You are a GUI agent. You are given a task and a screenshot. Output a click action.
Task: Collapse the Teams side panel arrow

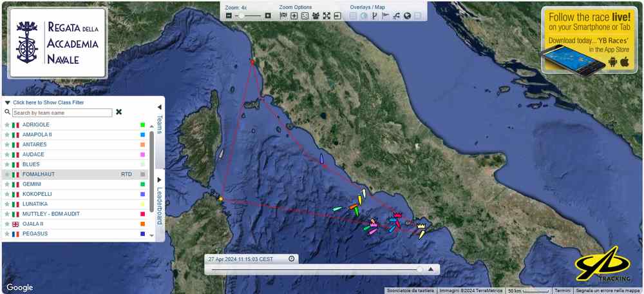coord(159,106)
